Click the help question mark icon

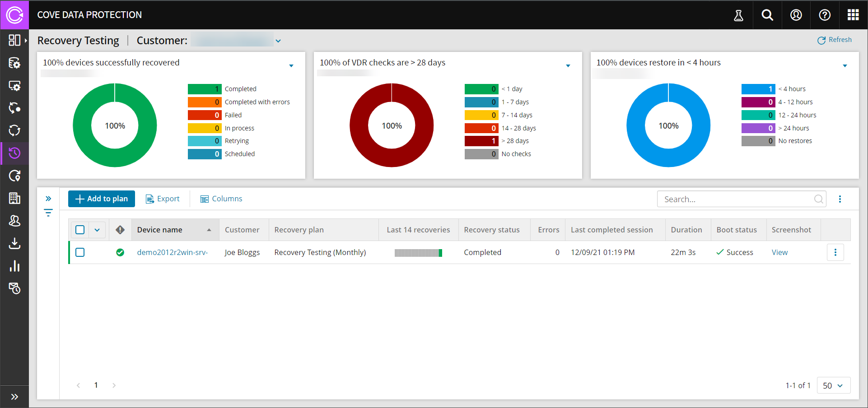pyautogui.click(x=825, y=15)
